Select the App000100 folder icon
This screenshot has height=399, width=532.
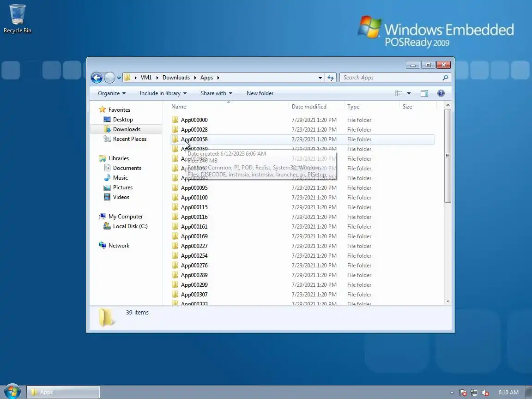pos(175,198)
